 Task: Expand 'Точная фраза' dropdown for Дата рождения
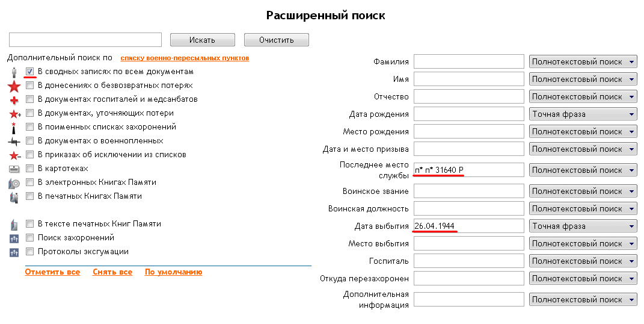582,114
